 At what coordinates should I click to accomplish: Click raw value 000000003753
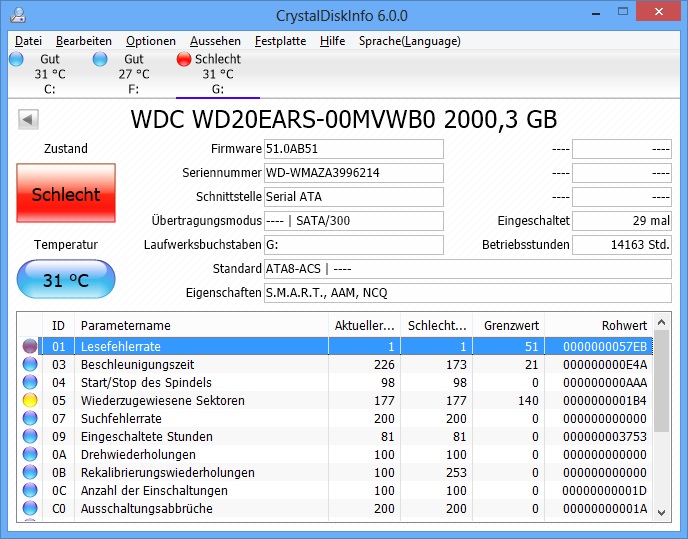[605, 437]
